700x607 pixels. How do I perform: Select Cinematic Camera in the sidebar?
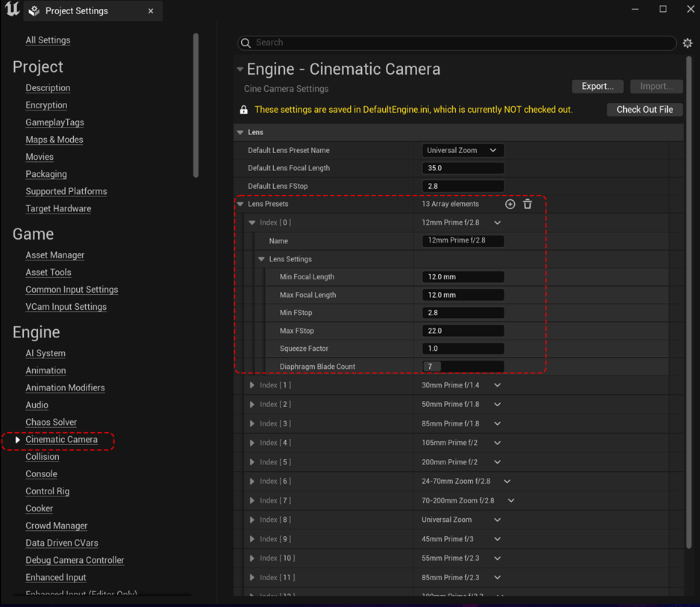[62, 440]
